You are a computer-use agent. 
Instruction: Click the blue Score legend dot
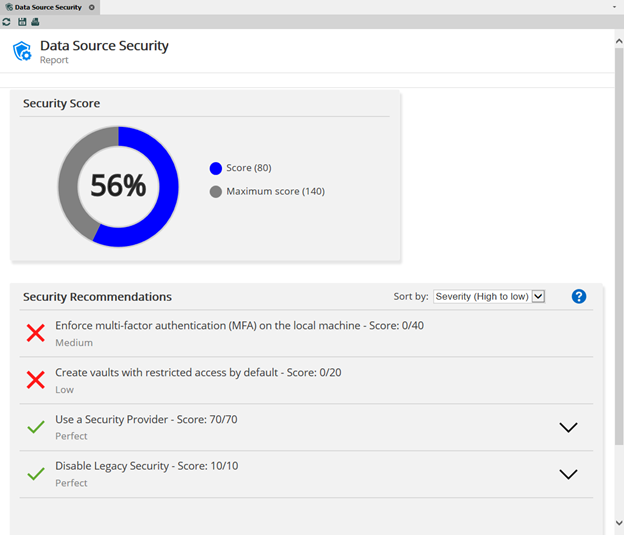pyautogui.click(x=215, y=168)
